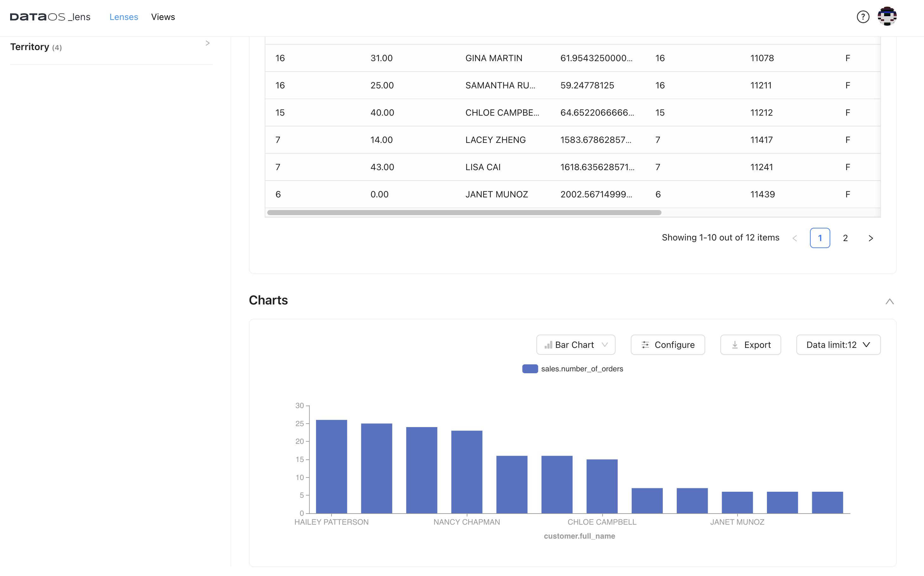Go to next page arrow
The height and width of the screenshot is (576, 924).
(x=870, y=238)
